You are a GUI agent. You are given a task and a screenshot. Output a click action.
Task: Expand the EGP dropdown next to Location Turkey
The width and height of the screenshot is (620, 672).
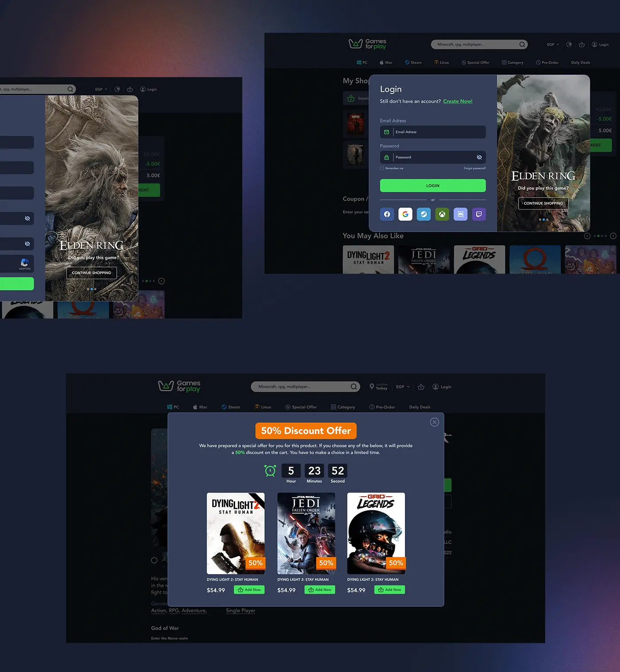pyautogui.click(x=403, y=387)
